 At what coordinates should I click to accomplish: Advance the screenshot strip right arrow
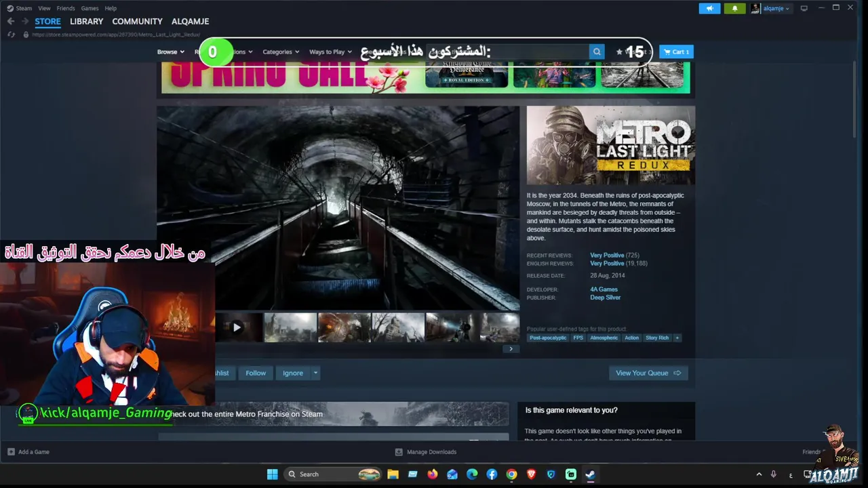(x=511, y=349)
